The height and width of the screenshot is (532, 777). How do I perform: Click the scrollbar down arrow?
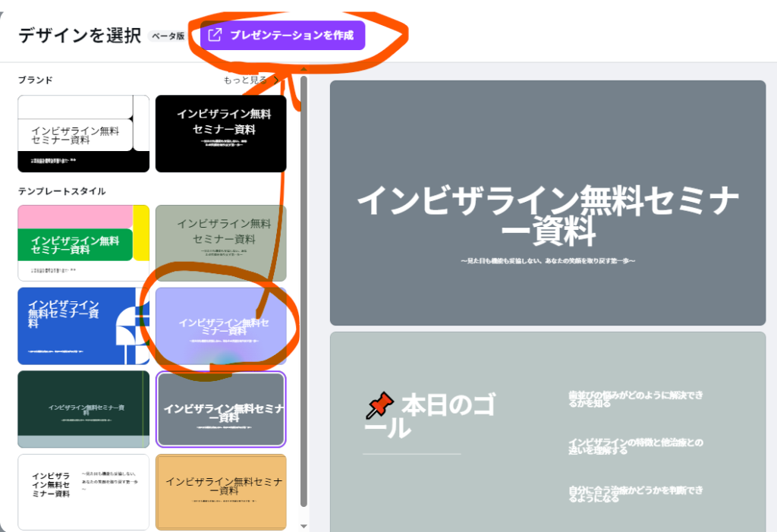pos(304,526)
